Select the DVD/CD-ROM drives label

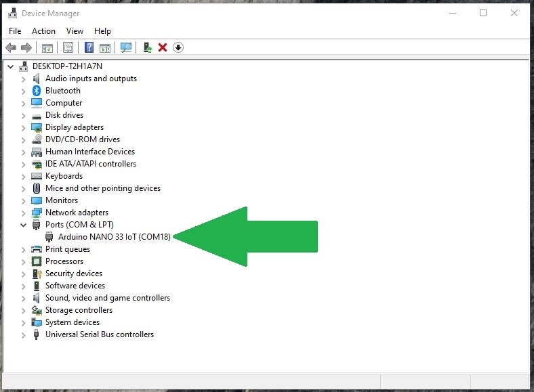point(83,139)
